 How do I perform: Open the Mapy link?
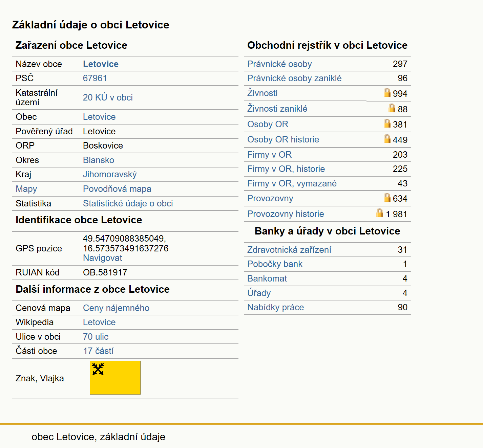coord(26,189)
